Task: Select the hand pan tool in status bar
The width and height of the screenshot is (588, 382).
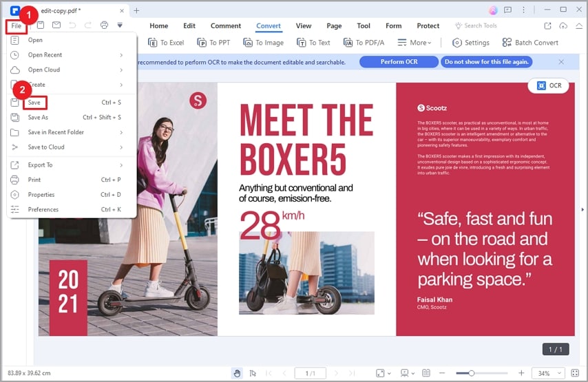Action: (238, 373)
